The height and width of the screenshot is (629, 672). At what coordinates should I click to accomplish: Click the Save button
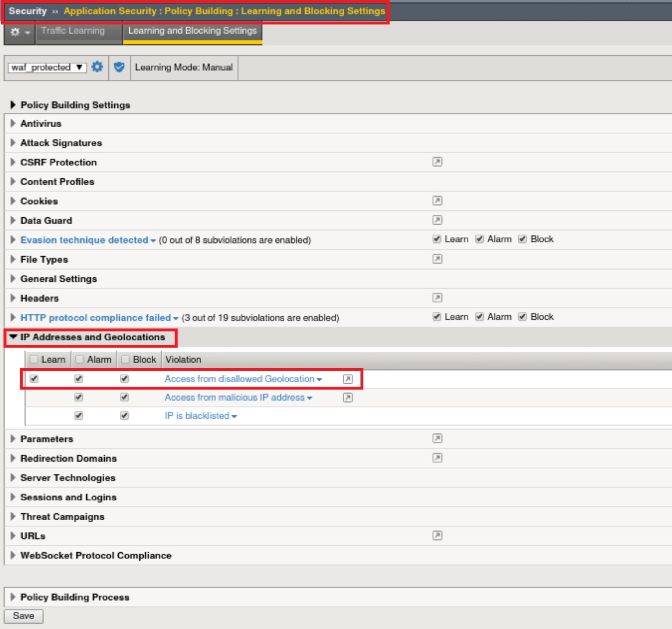(x=23, y=616)
